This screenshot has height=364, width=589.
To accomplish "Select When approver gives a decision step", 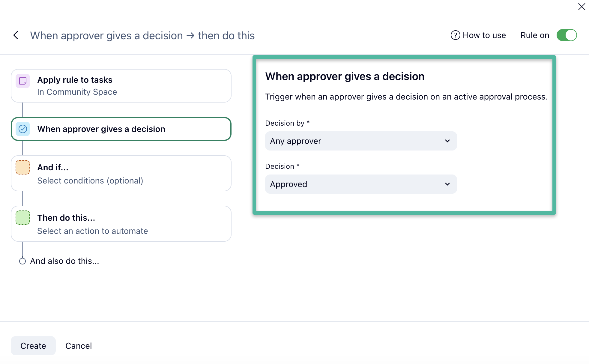I will click(x=121, y=129).
